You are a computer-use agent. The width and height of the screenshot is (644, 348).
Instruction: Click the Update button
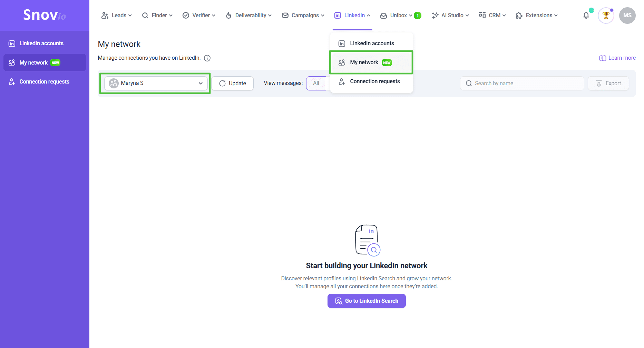pos(233,84)
